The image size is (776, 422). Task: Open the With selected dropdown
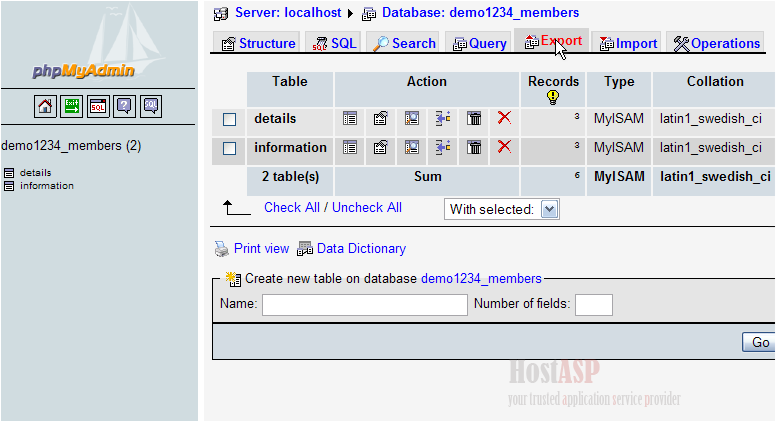[x=502, y=209]
